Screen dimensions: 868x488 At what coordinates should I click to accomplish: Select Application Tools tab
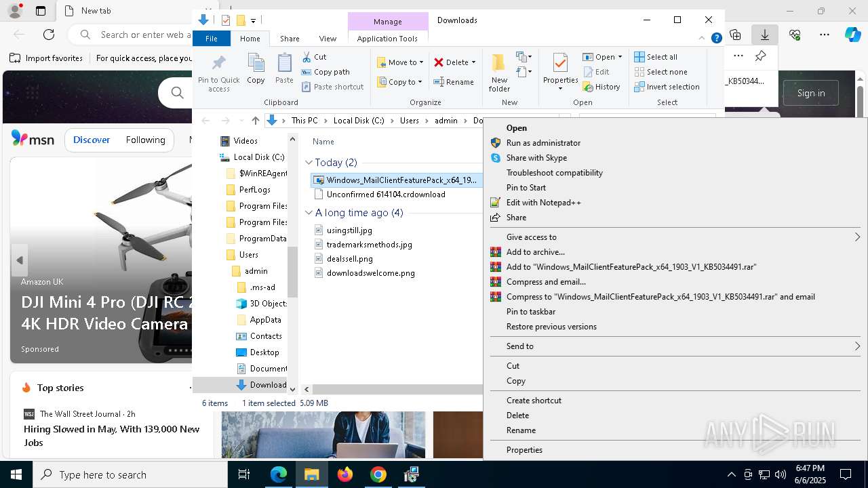click(x=387, y=39)
